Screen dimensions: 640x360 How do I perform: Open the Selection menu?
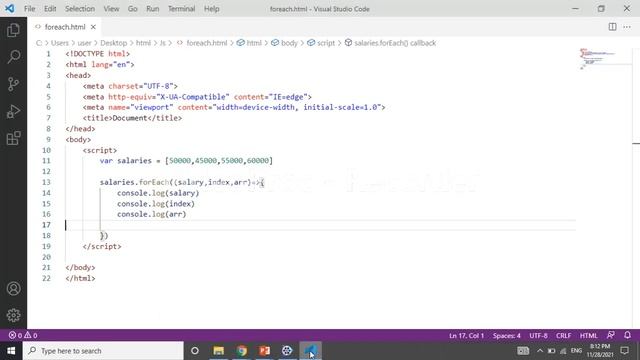[80, 9]
